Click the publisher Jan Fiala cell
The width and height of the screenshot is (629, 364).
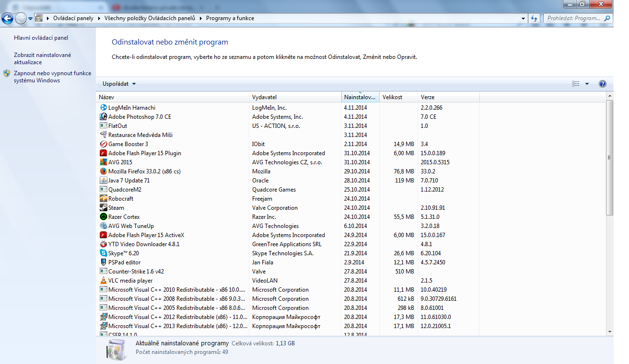(x=263, y=262)
